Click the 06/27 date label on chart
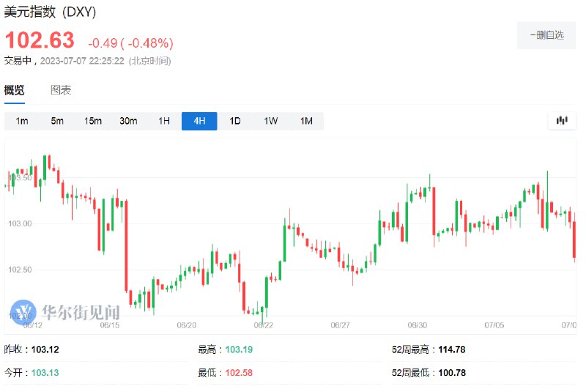The height and width of the screenshot is (392, 586). coord(340,325)
